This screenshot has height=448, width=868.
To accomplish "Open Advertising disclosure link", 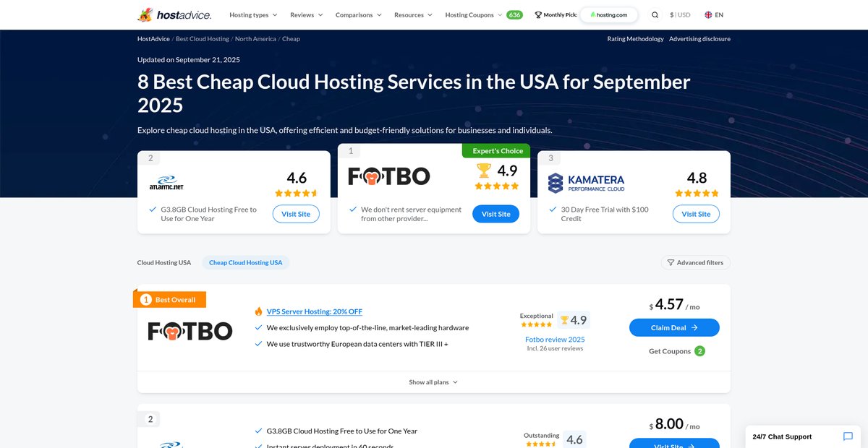I will (x=699, y=39).
